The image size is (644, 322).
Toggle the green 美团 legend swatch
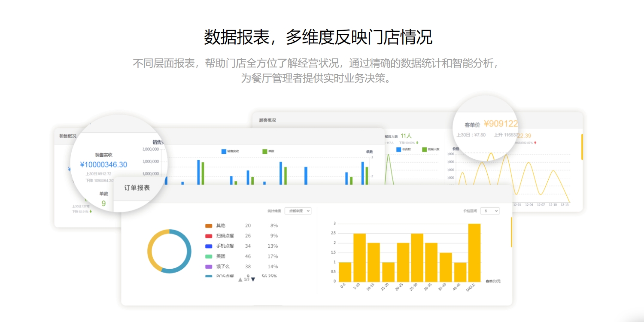[x=209, y=256]
